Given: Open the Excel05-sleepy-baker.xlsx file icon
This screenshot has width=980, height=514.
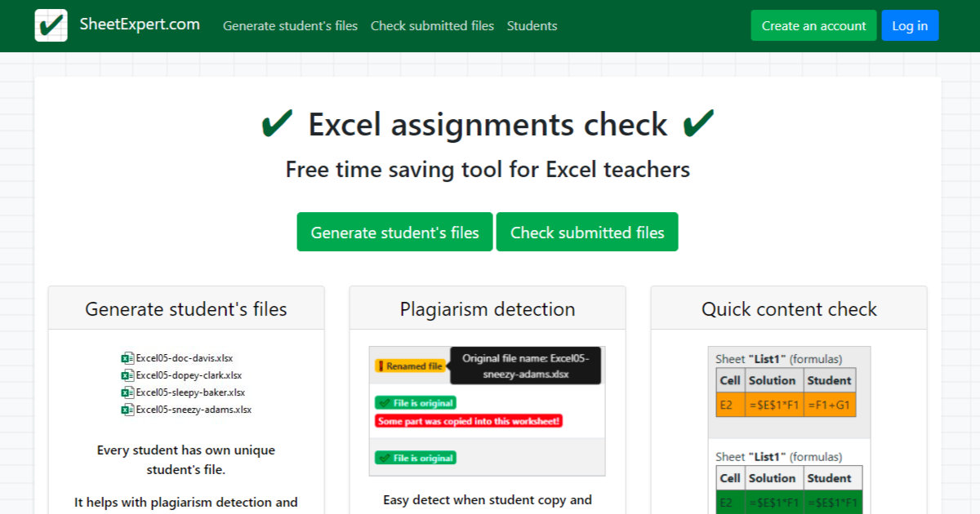Looking at the screenshot, I should coord(127,392).
